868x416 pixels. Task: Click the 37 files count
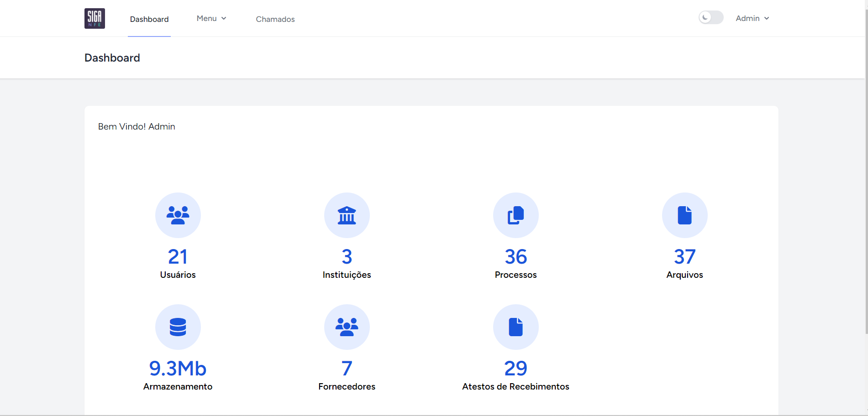(x=685, y=257)
